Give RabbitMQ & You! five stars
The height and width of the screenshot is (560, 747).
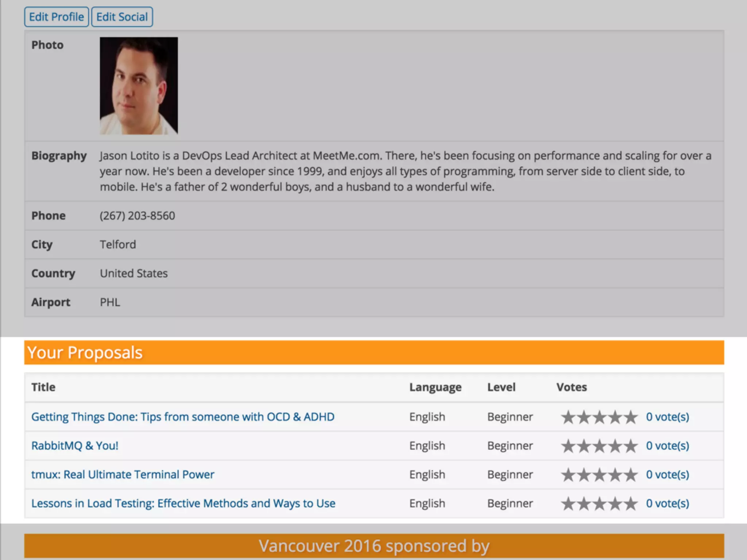tap(631, 446)
